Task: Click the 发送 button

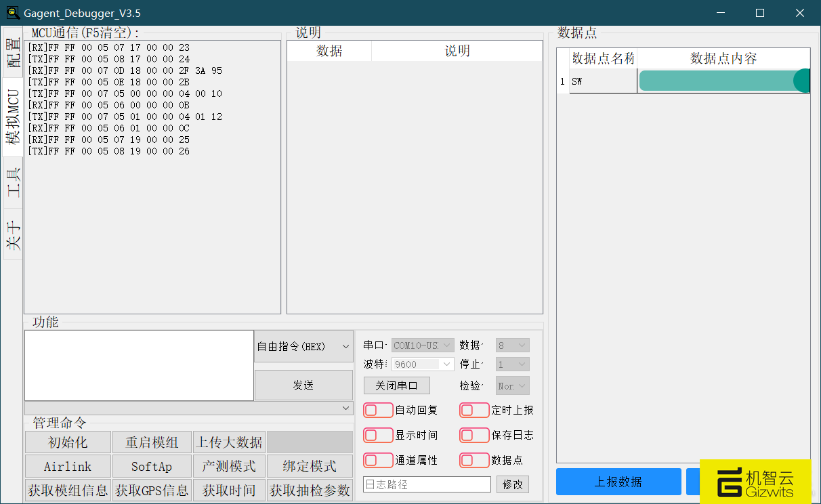Action: click(303, 385)
